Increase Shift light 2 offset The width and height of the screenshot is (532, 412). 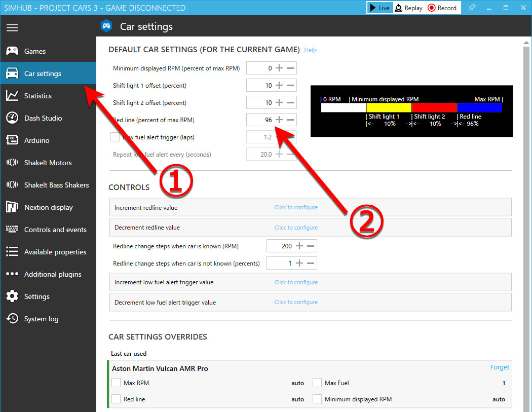[279, 102]
